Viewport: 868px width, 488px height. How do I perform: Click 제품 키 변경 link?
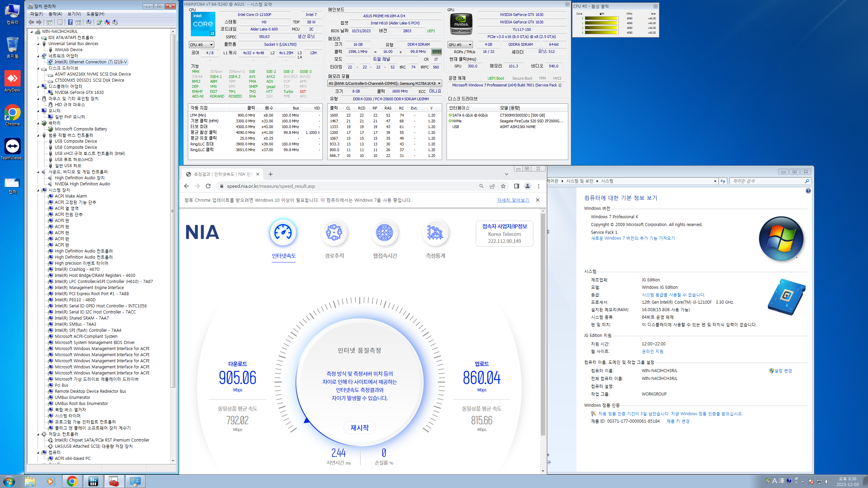(x=678, y=421)
